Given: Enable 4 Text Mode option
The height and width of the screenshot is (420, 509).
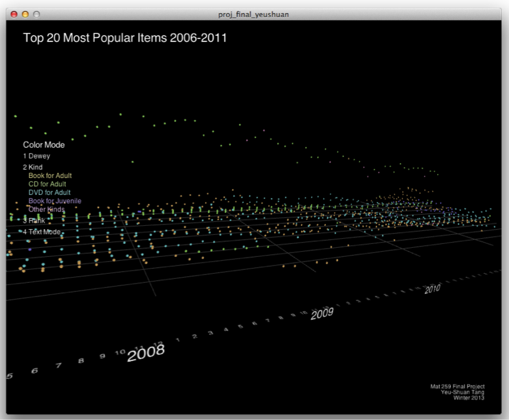Looking at the screenshot, I should (42, 232).
